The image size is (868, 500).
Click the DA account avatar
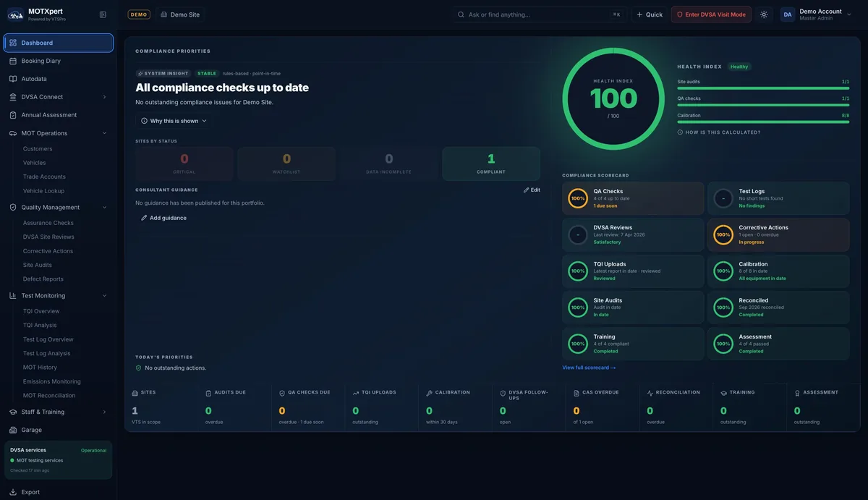click(x=787, y=14)
